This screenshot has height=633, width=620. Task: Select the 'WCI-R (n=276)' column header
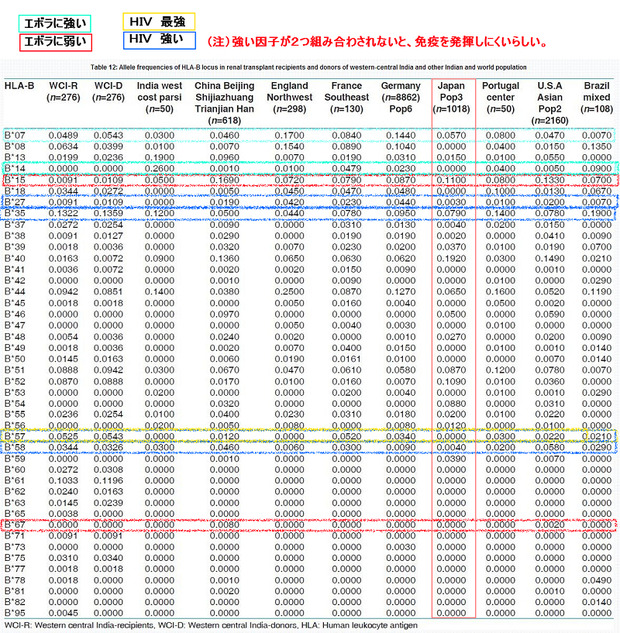click(63, 92)
